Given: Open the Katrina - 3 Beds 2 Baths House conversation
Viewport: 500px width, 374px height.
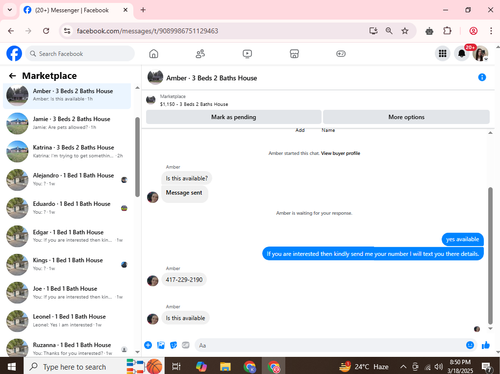Looking at the screenshot, I should click(x=67, y=152).
